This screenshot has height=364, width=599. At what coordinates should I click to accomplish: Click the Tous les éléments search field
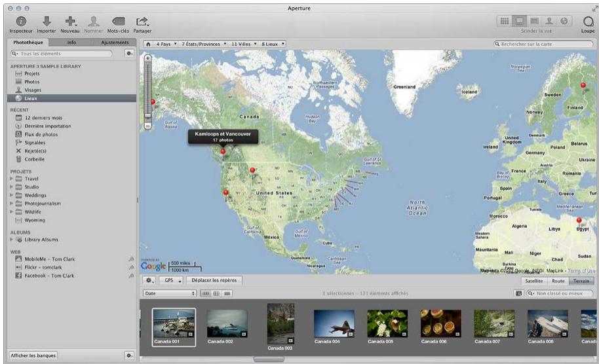click(x=62, y=54)
